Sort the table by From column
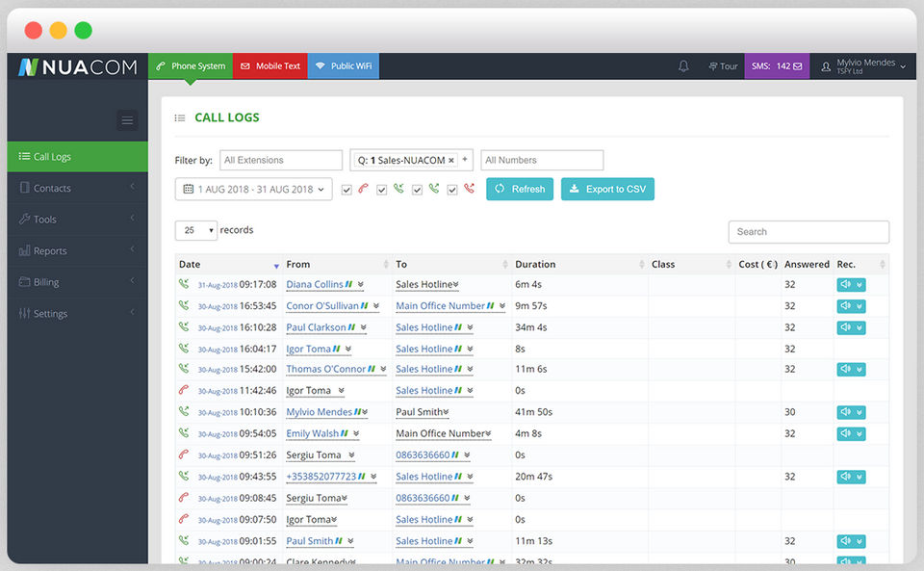 pyautogui.click(x=338, y=265)
